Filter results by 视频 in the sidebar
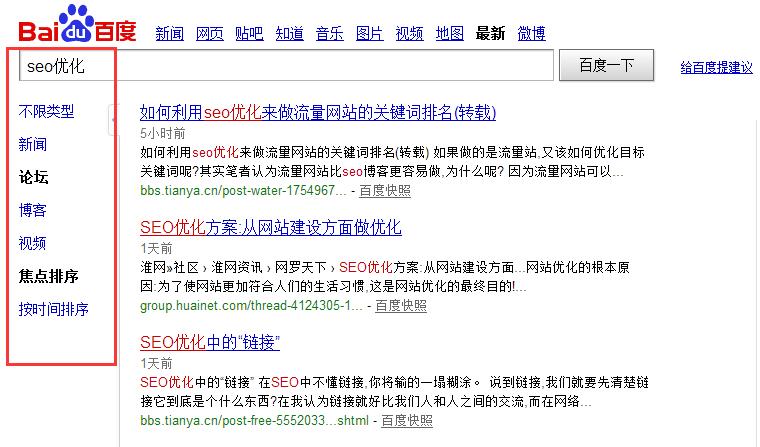 (32, 243)
